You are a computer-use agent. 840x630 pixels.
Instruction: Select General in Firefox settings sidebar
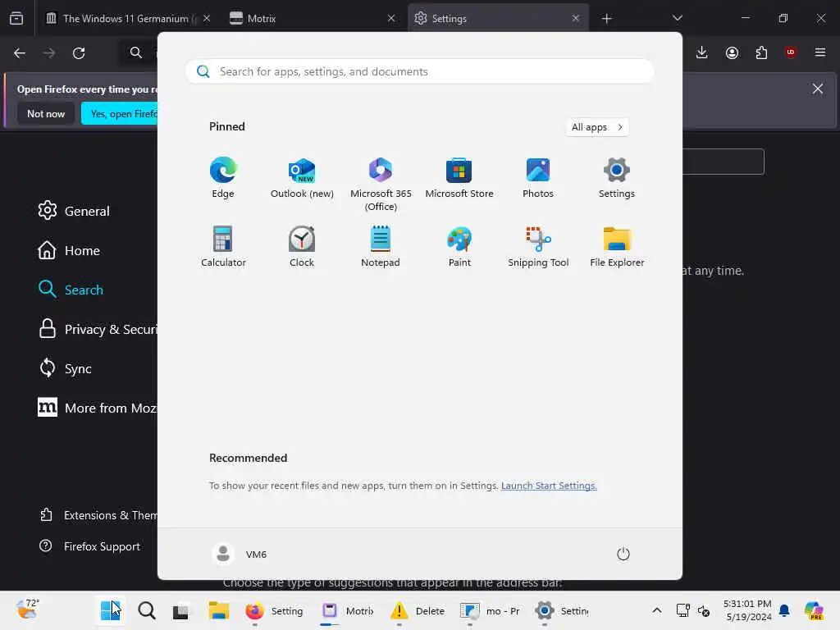point(74,211)
